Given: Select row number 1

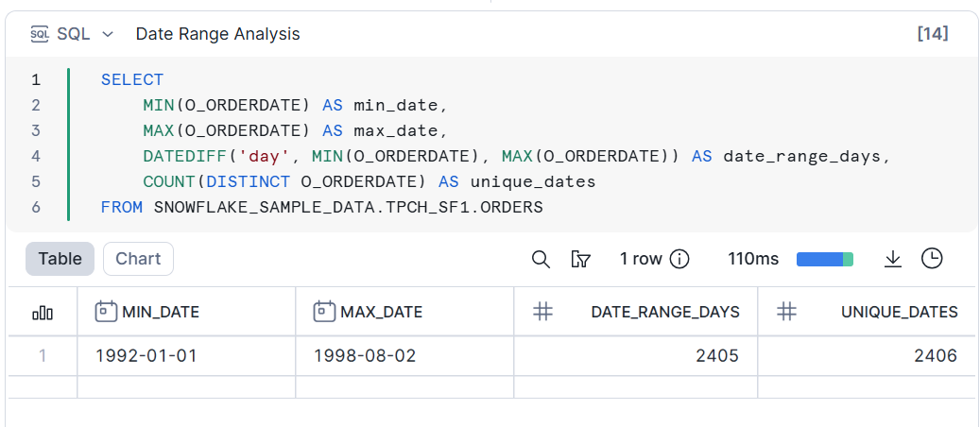Looking at the screenshot, I should point(42,356).
